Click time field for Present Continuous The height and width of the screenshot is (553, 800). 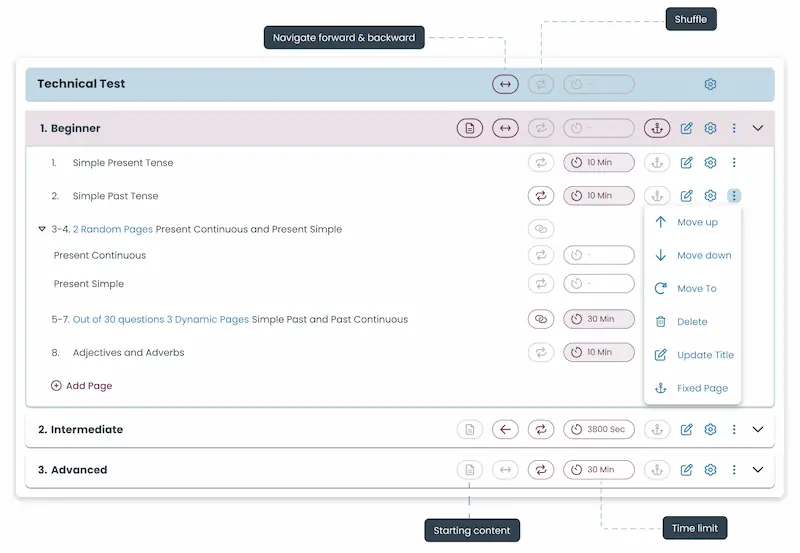[599, 255]
